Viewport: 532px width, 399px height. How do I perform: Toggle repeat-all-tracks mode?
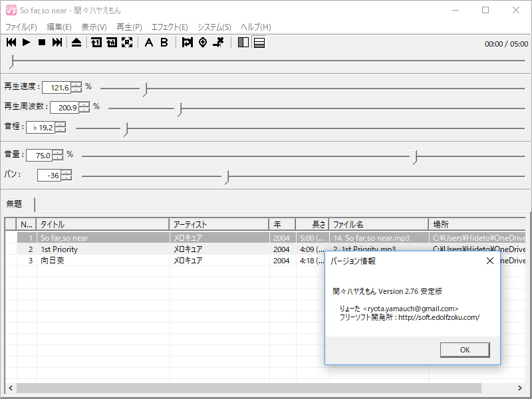(112, 43)
